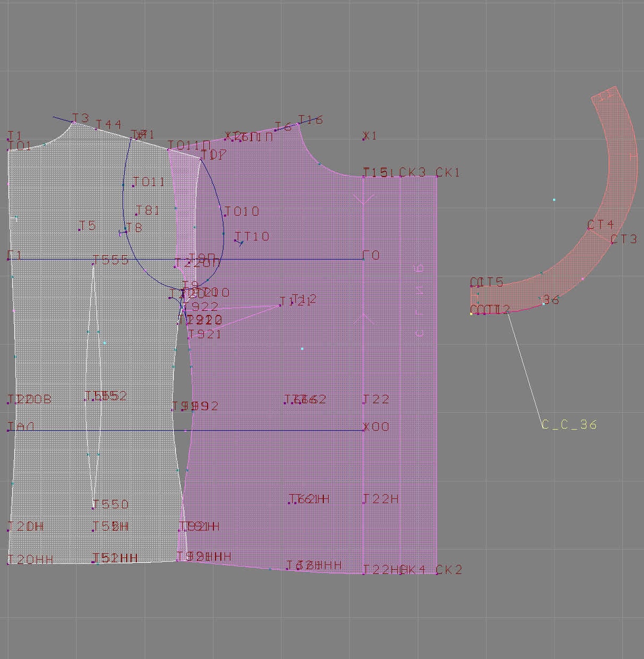Select point T22 on the center front line
The height and width of the screenshot is (659, 644).
[363, 403]
